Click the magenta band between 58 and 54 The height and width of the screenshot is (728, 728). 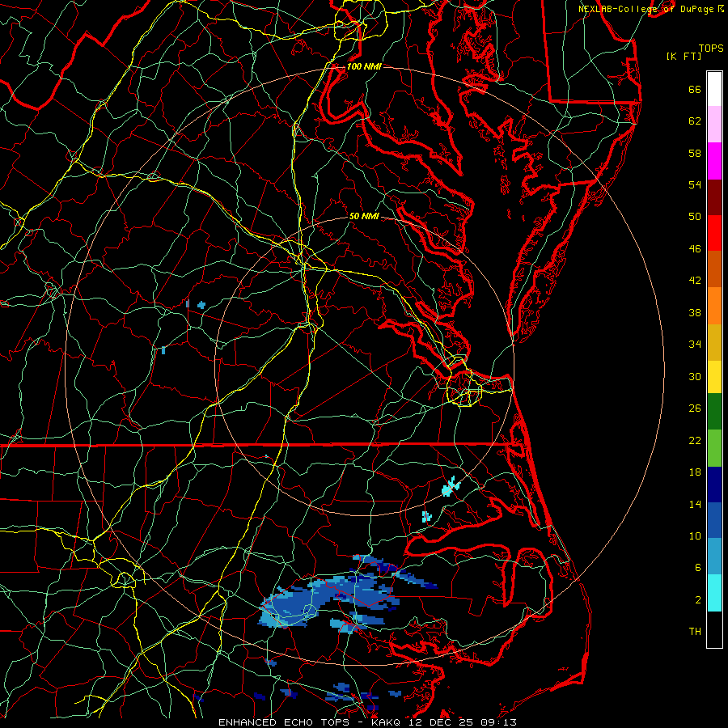point(714,161)
